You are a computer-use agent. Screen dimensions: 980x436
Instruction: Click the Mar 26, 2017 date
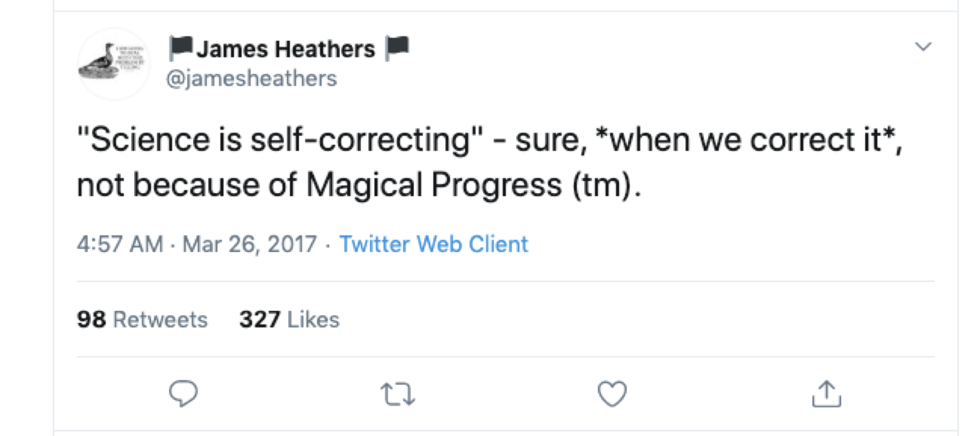pos(249,244)
